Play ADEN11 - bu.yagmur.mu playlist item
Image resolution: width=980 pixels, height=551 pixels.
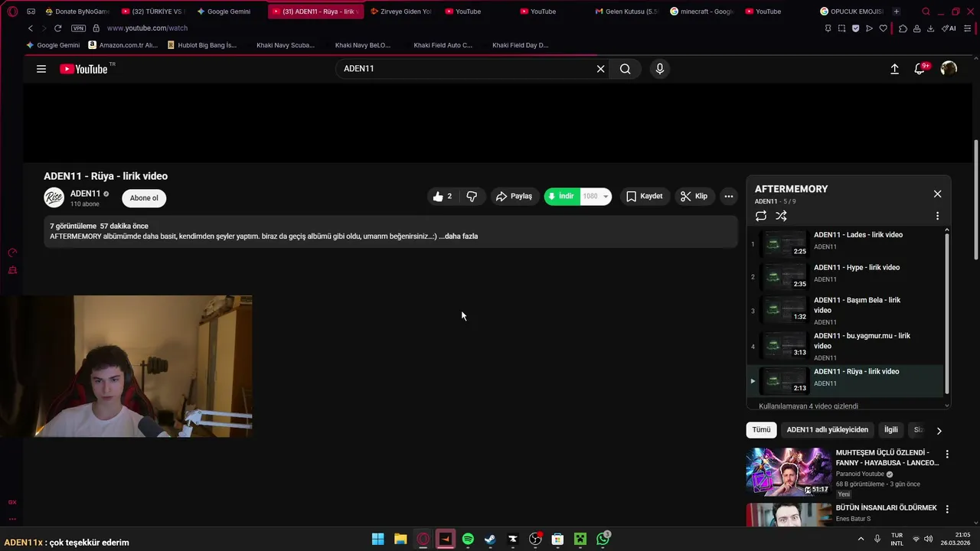pyautogui.click(x=846, y=346)
